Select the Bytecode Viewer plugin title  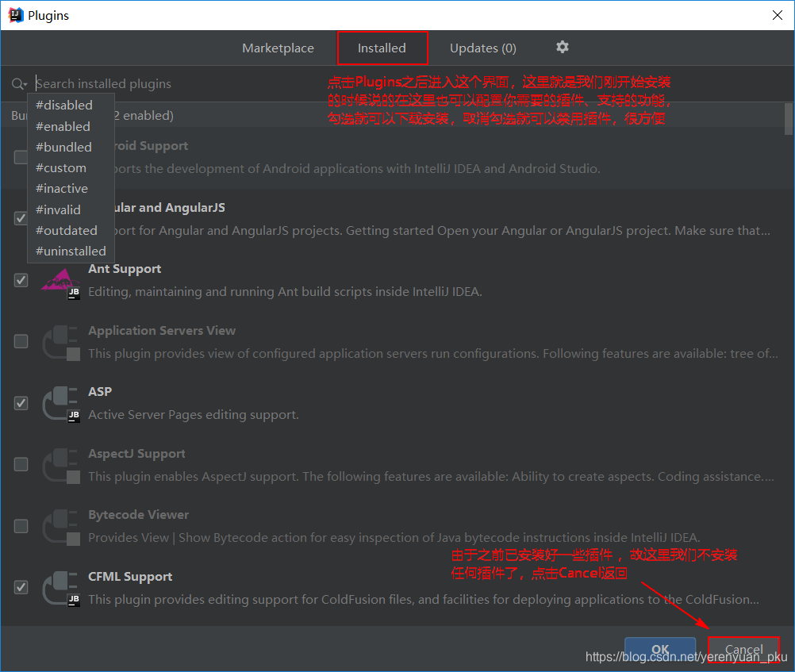[138, 515]
